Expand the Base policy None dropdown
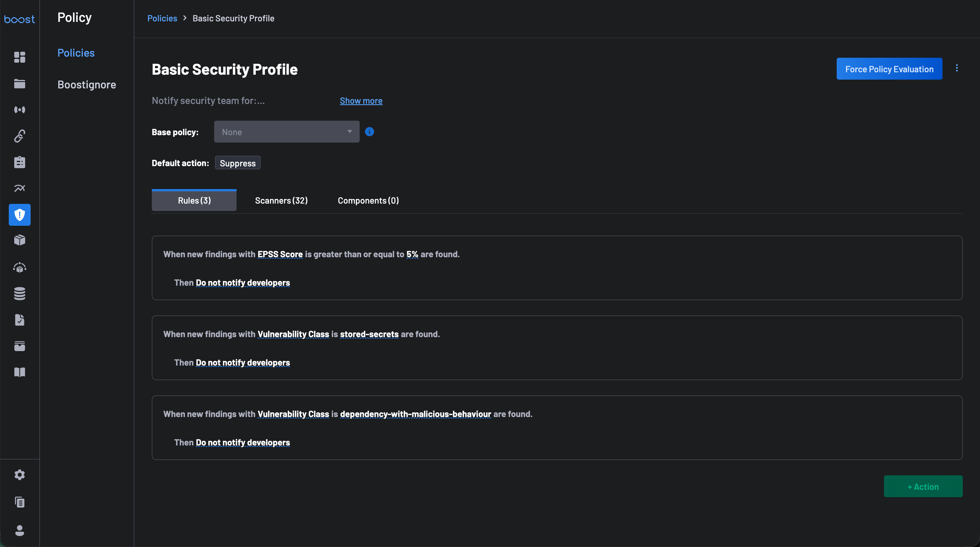Image resolution: width=980 pixels, height=547 pixels. tap(286, 132)
